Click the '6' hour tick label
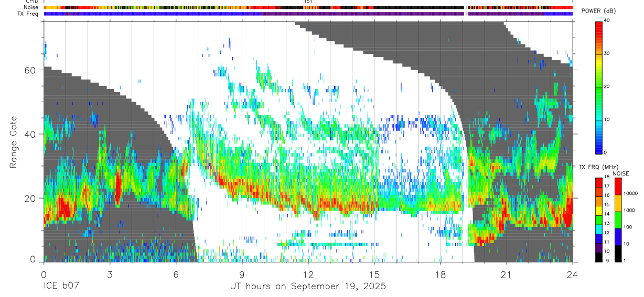The height and width of the screenshot is (297, 644). click(176, 274)
